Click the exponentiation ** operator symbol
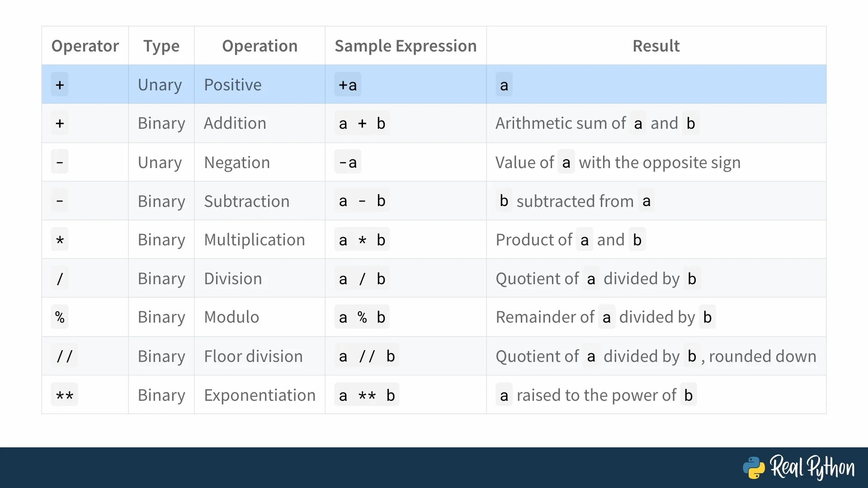868x488 pixels. pos(64,395)
